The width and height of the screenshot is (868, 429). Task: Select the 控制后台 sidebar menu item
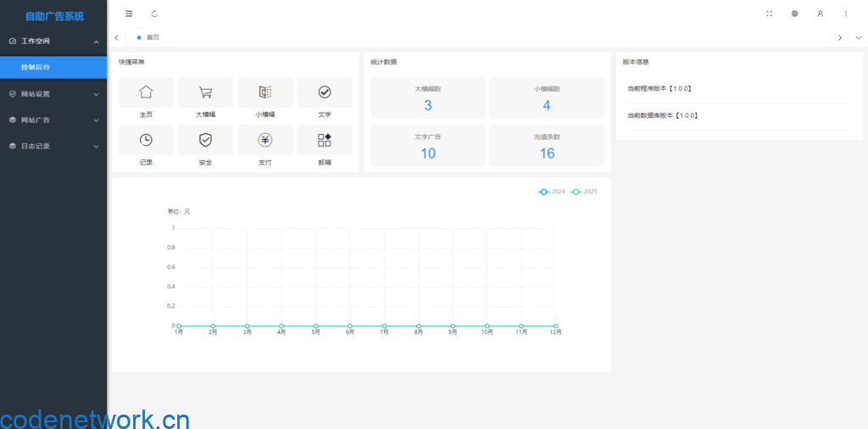click(53, 67)
